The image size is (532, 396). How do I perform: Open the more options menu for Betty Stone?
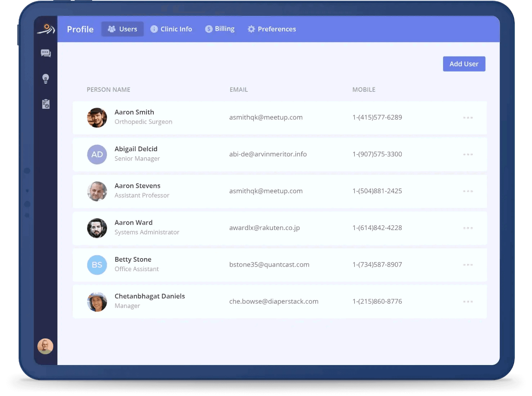pyautogui.click(x=468, y=265)
